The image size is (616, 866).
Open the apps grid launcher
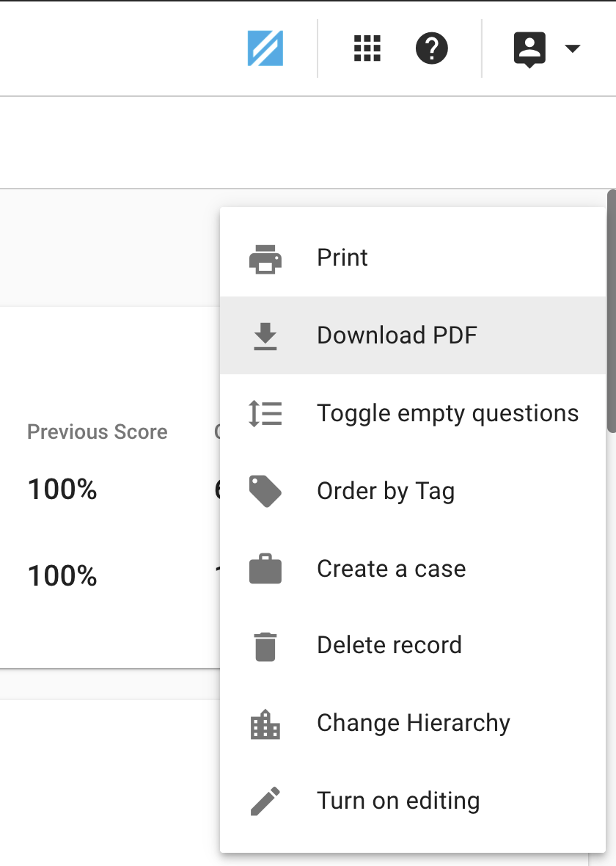coord(367,48)
